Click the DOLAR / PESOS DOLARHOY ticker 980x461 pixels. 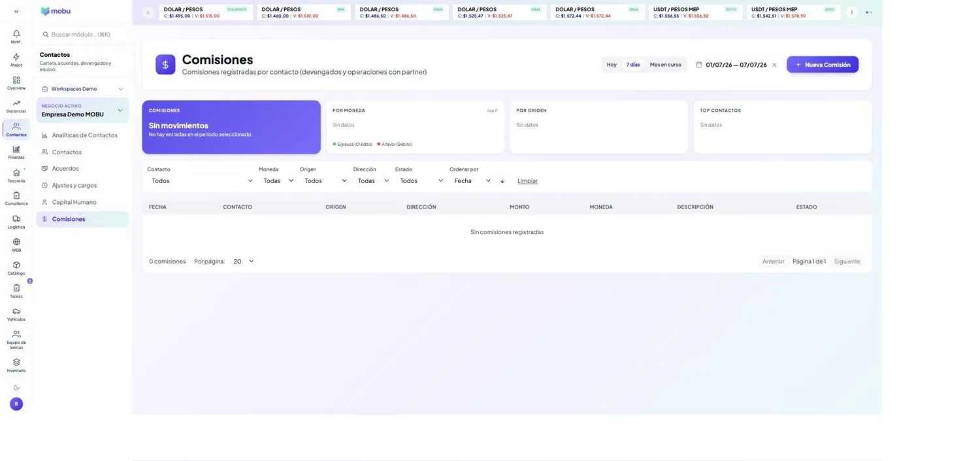click(x=206, y=12)
